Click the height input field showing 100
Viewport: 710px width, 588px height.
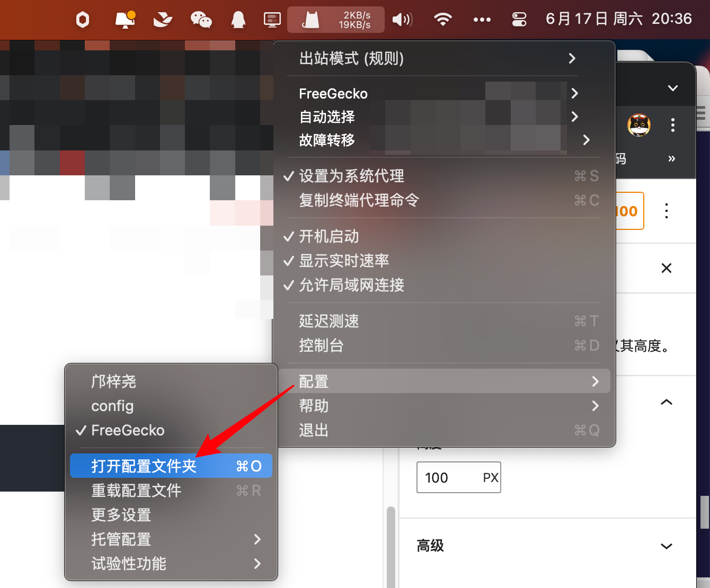448,478
